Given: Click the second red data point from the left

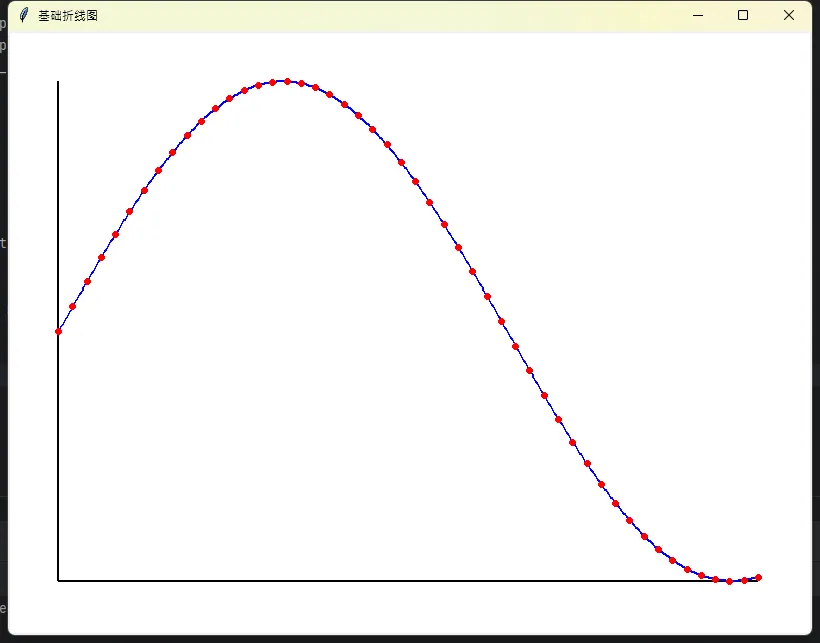Looking at the screenshot, I should tap(72, 306).
